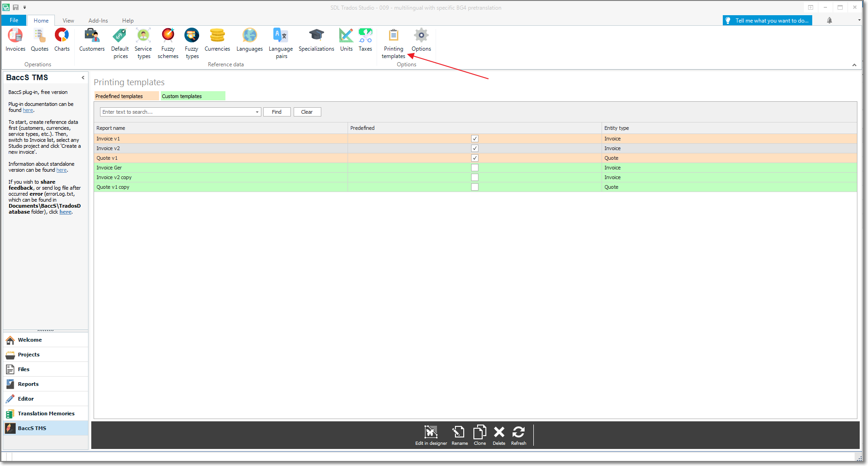Collapse the ribbon with the chevron
The image size is (868, 466).
[854, 65]
